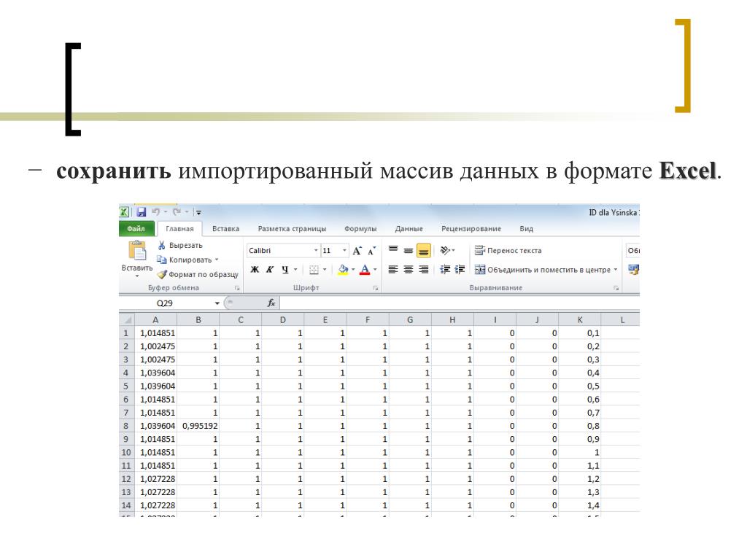Click the align text right icon
Viewport: 747px width, 560px height.
[x=424, y=270]
